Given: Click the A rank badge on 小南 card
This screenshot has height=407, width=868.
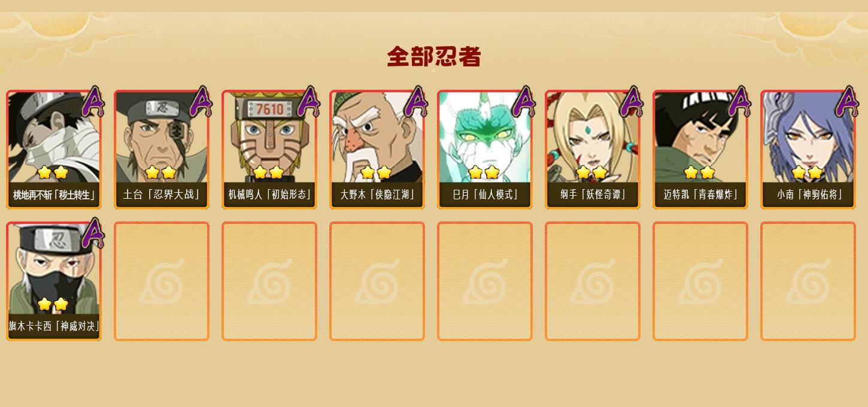Looking at the screenshot, I should pos(847,102).
